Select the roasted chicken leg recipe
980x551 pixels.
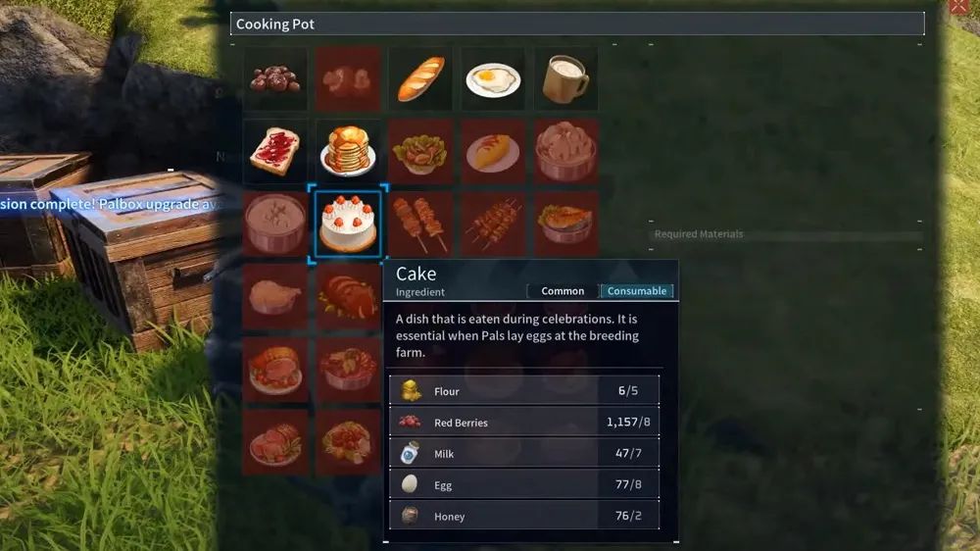pyautogui.click(x=275, y=296)
